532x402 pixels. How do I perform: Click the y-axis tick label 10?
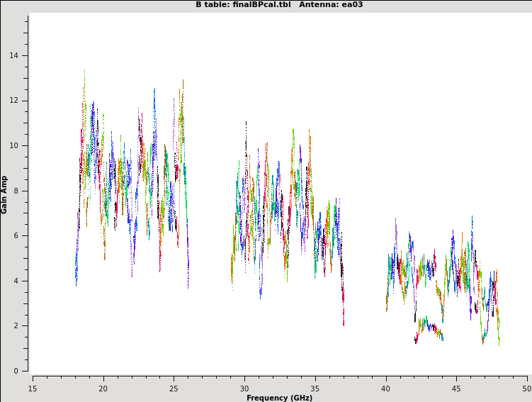click(14, 146)
